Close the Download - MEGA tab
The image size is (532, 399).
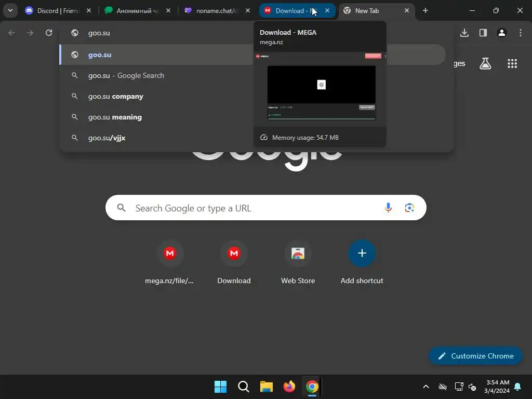pos(327,10)
